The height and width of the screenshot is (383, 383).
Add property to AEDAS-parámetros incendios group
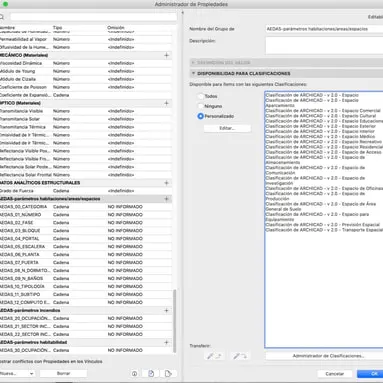[166, 311]
